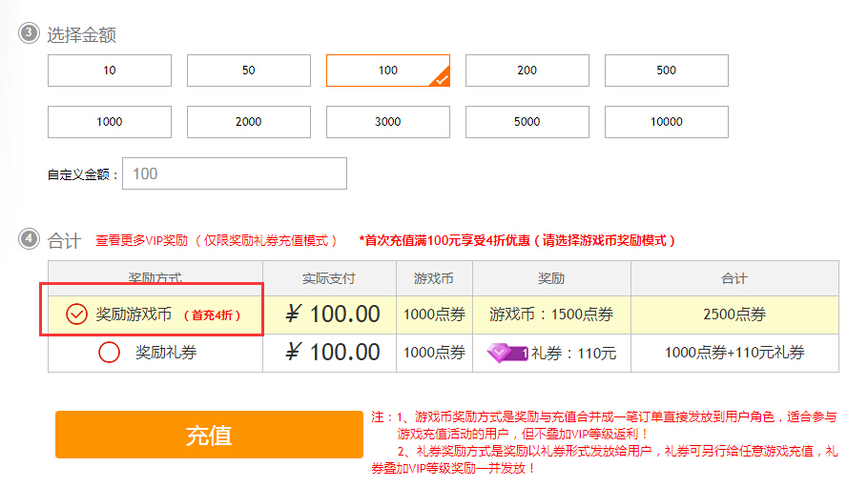Click the step 3 number badge
This screenshot has height=487, width=868.
pyautogui.click(x=30, y=34)
